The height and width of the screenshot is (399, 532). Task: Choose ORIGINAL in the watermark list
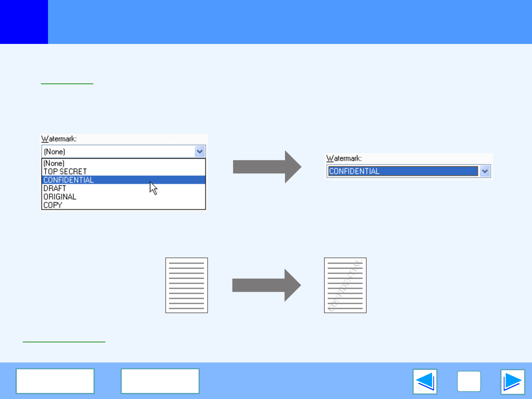[x=60, y=197]
